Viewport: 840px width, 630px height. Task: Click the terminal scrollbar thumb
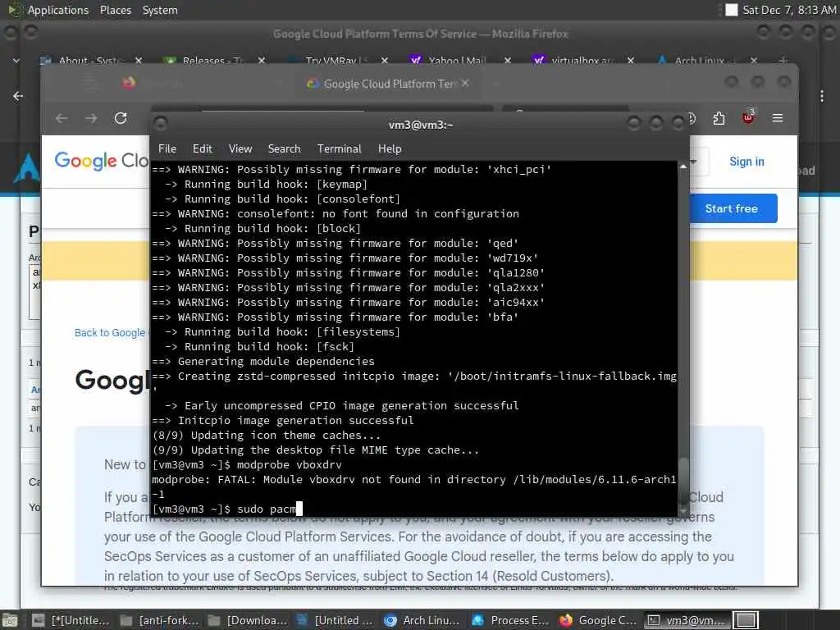point(683,480)
